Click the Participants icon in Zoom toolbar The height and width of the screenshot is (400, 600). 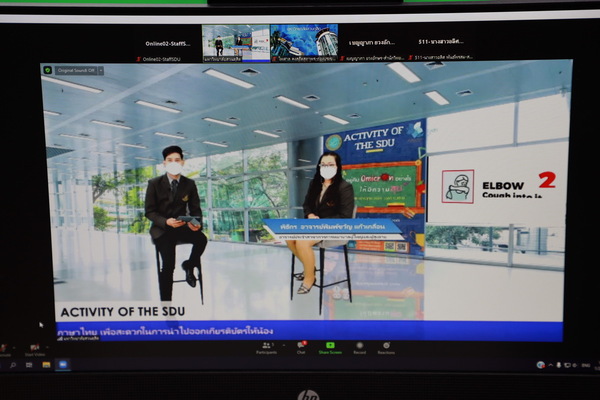point(267,346)
